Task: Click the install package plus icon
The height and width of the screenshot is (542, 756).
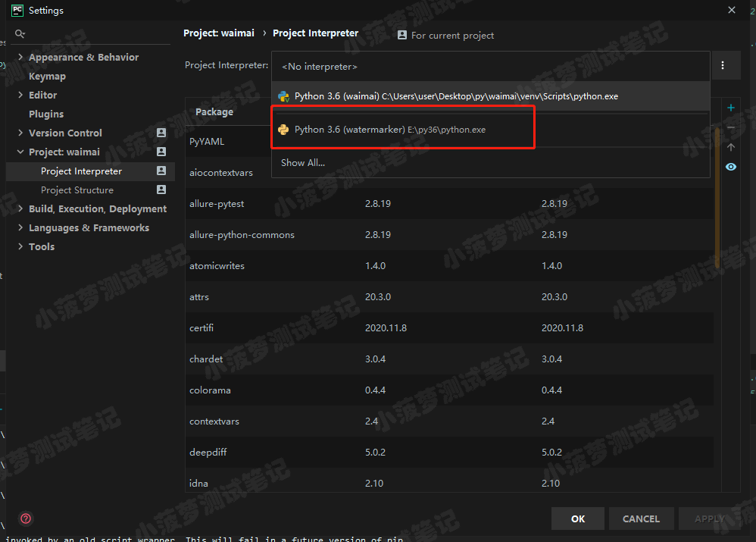Action: click(x=731, y=108)
